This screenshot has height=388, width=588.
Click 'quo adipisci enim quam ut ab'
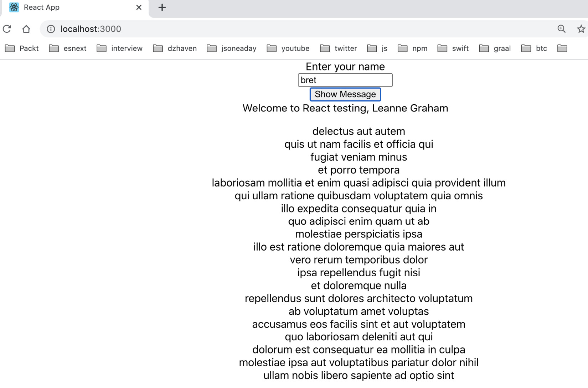pos(359,221)
